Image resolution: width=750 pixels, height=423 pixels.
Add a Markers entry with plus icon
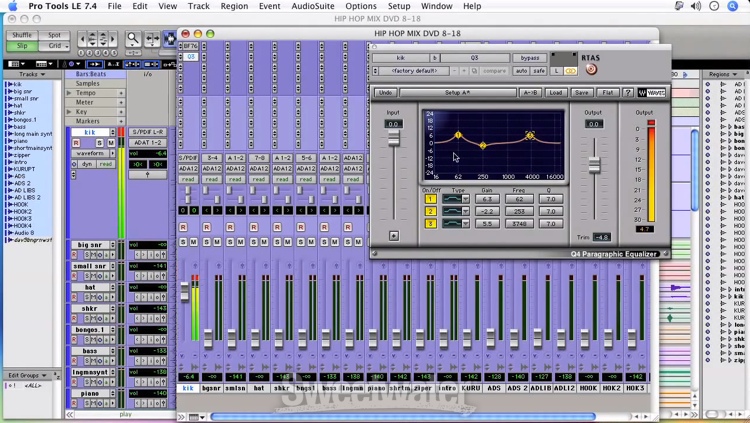[121, 121]
